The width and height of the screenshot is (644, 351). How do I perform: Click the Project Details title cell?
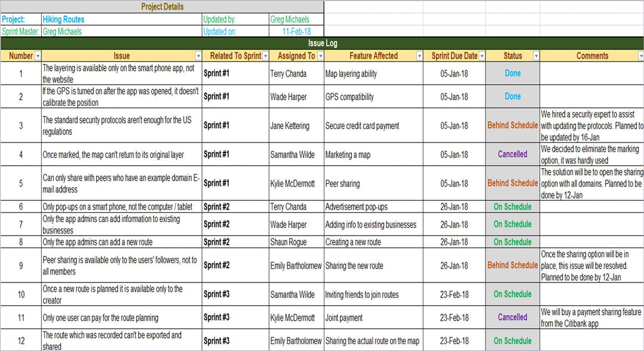[x=162, y=7]
